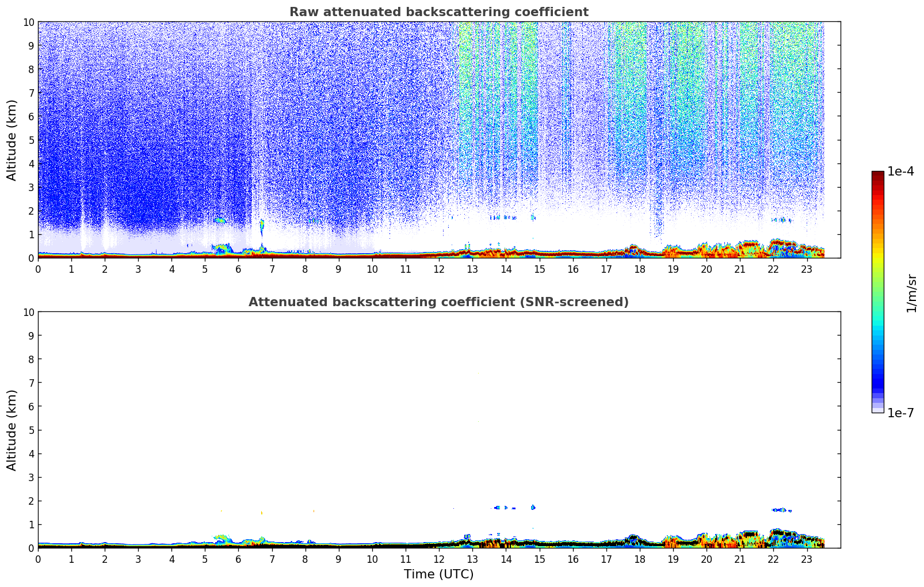Screen dimensions: 924x587
Task: Click hour 12 on the bottom plot's time axis
Action: (439, 558)
